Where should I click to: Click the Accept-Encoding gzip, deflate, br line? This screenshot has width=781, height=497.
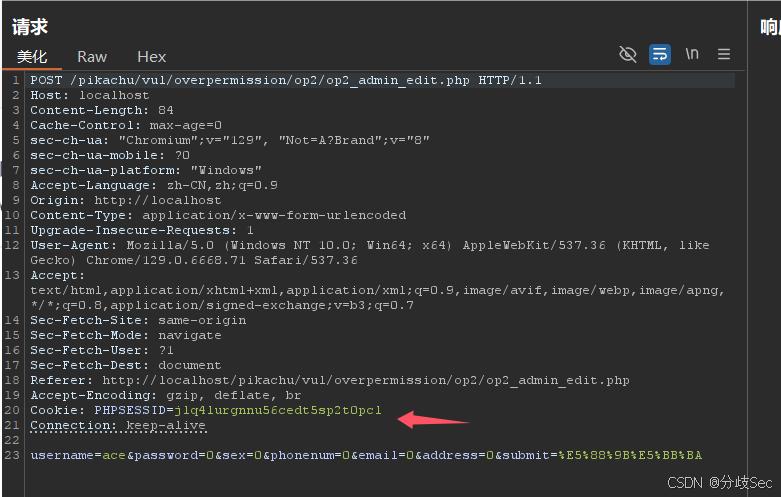(x=166, y=395)
